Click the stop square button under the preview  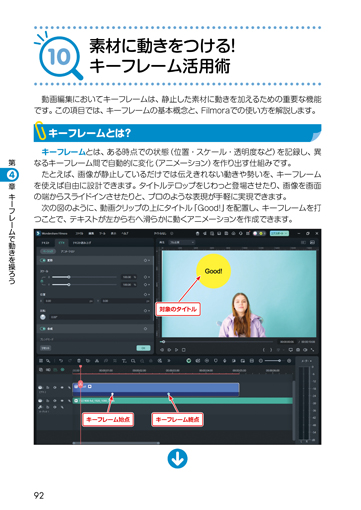tap(184, 350)
